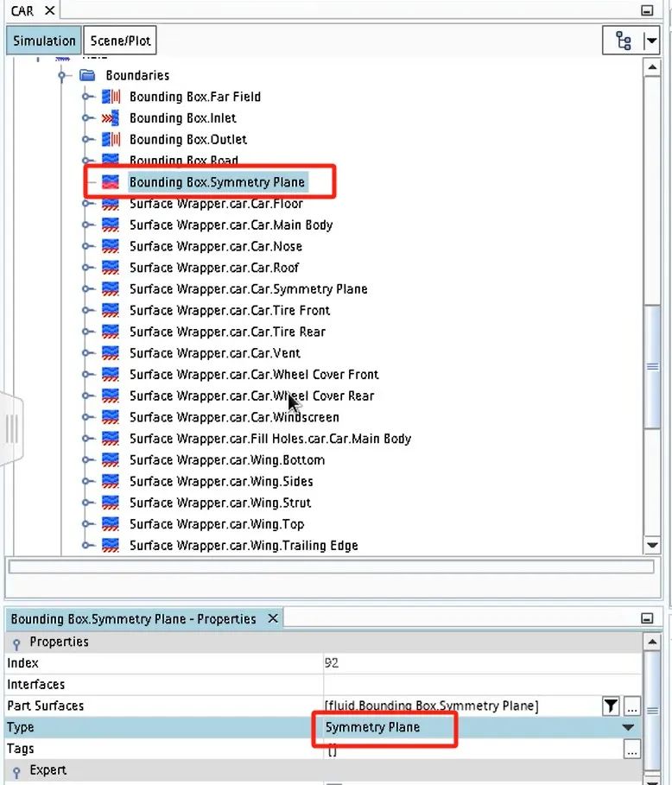Click the Bounding Box.Symmetry Plane boundary icon
This screenshot has height=785, width=672.
111,181
